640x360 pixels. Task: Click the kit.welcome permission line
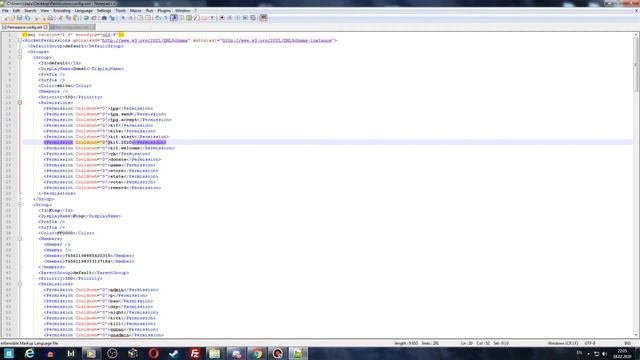pos(109,148)
